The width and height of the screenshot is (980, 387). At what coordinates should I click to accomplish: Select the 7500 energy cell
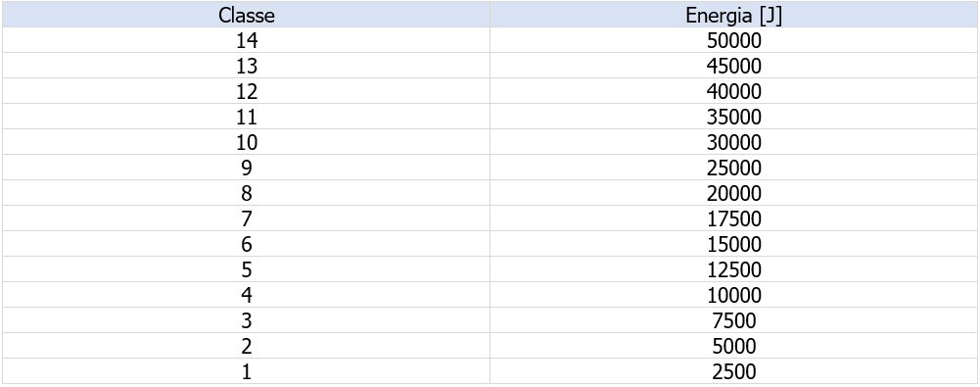coord(733,320)
